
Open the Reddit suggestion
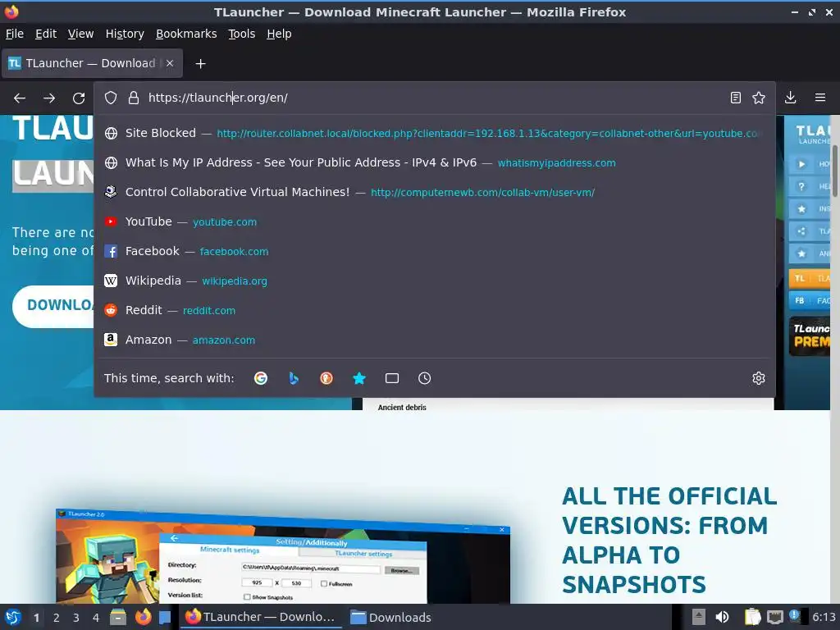435,309
